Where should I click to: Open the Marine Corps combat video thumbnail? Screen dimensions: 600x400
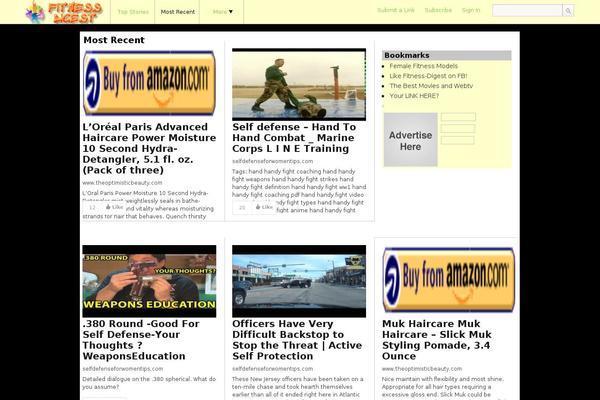(x=299, y=84)
